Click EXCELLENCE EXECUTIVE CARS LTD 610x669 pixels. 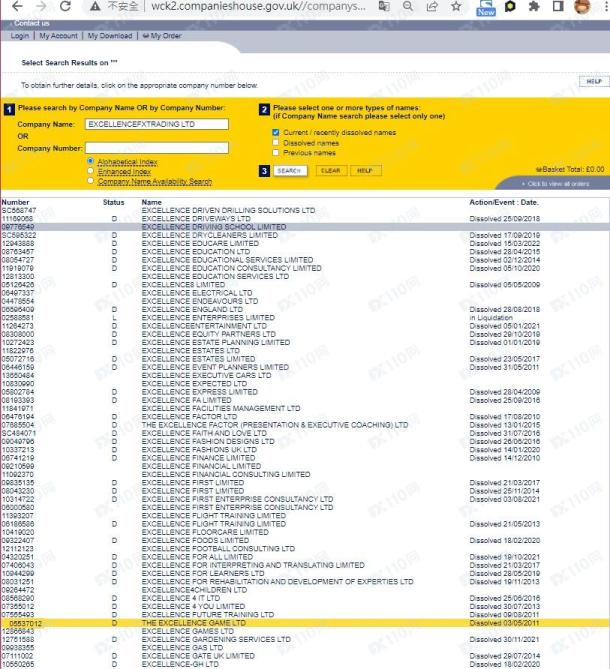(206, 375)
